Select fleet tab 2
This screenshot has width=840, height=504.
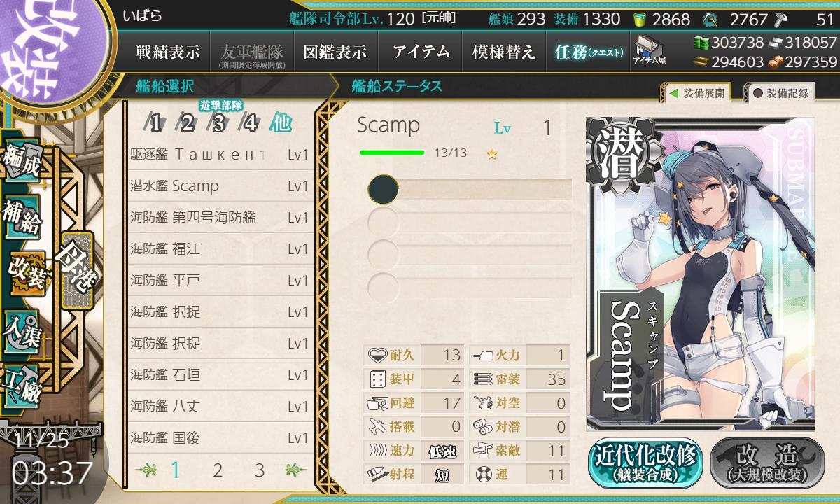[186, 124]
